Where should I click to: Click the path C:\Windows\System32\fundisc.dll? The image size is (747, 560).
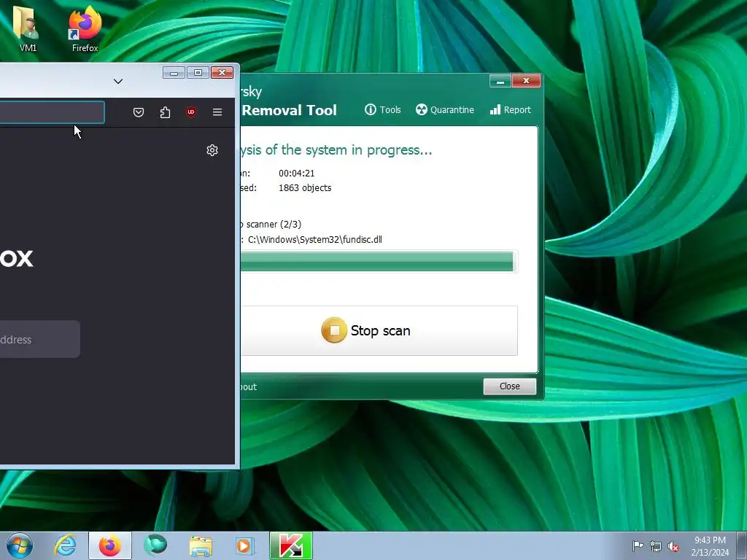[x=315, y=239]
